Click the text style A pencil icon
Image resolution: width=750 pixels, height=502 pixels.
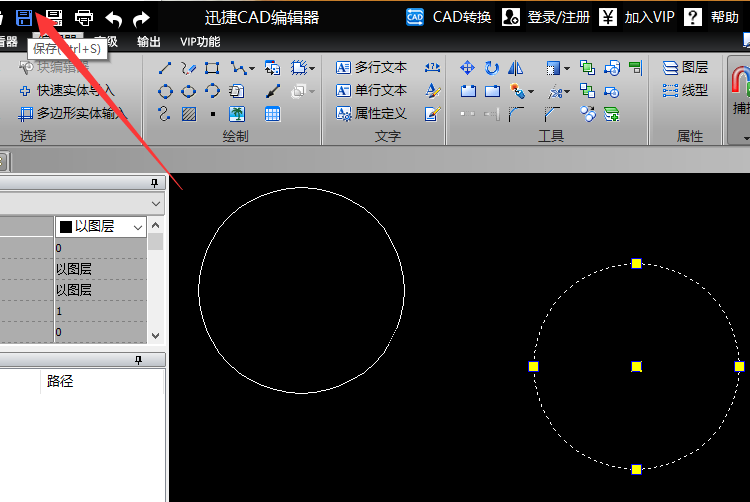click(x=432, y=90)
